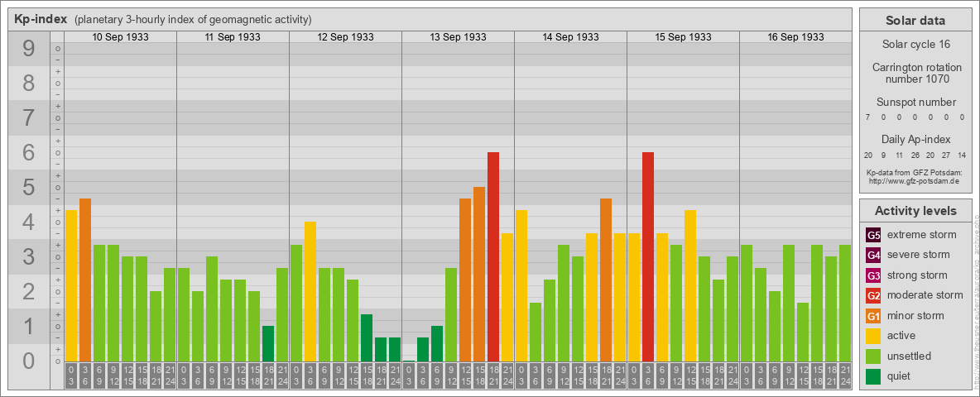Click the dark green 6-9h bar on 13 Sep
Image resolution: width=980 pixels, height=397 pixels.
(x=437, y=343)
